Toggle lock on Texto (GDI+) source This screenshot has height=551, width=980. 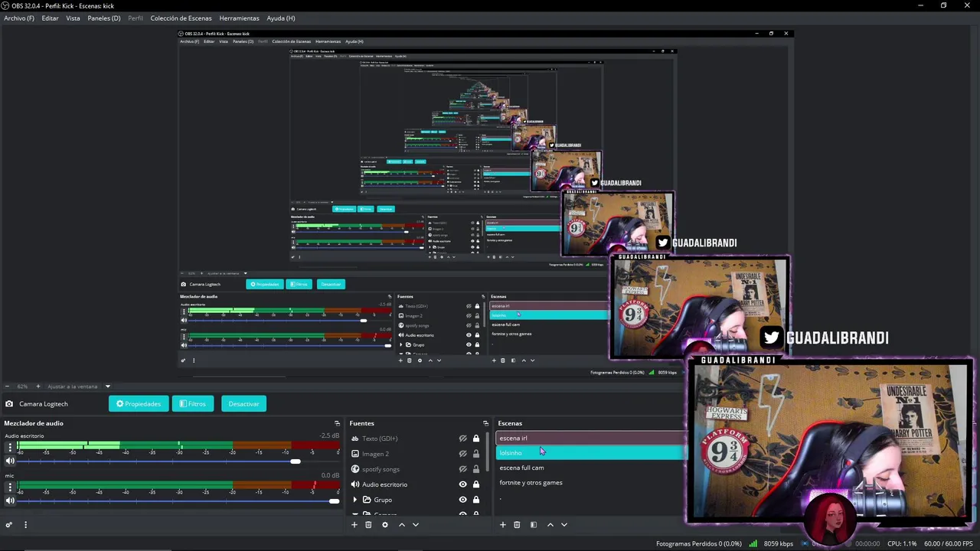point(475,439)
